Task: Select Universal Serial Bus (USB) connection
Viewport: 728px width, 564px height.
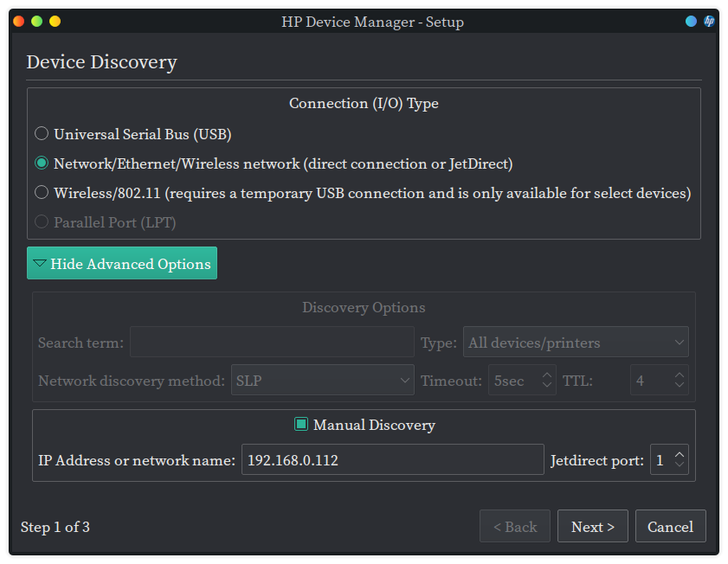Action: [42, 134]
